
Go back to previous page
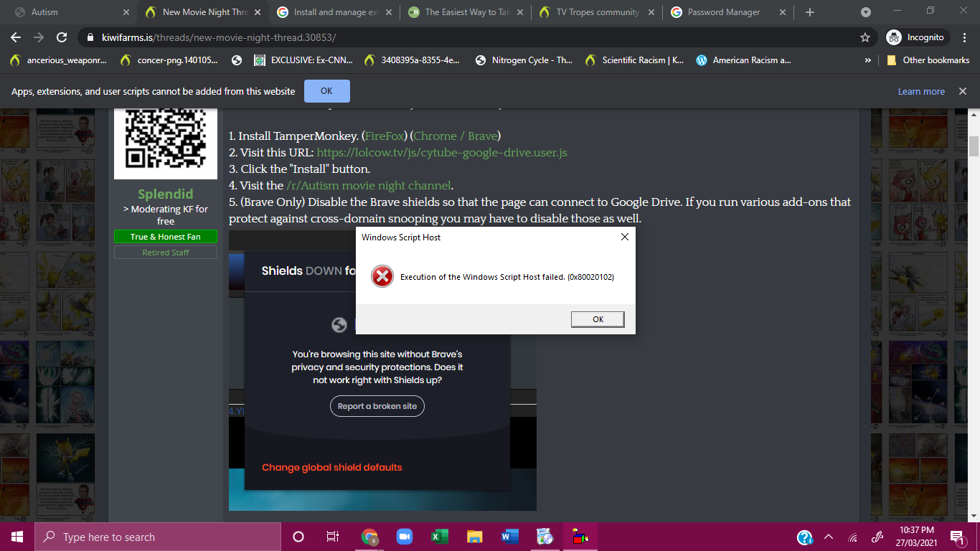(16, 37)
